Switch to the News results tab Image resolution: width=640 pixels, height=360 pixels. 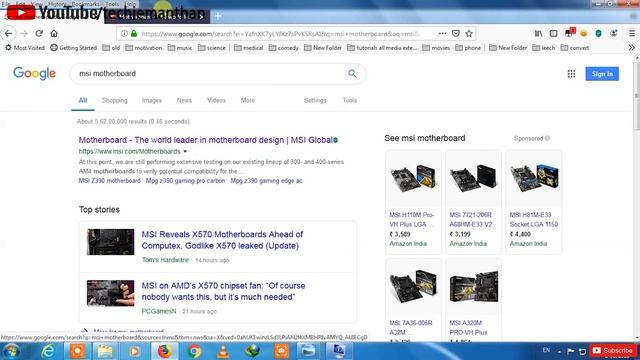[x=184, y=100]
